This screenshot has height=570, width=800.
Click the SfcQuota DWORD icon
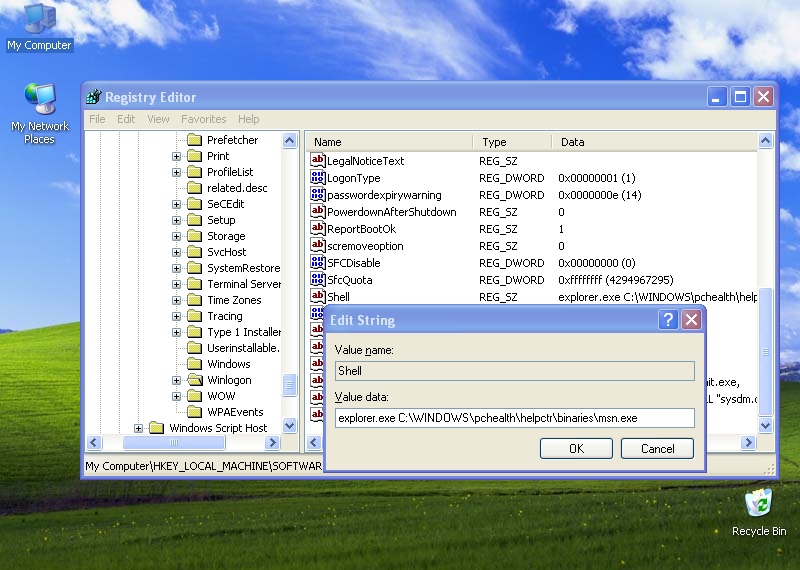click(x=317, y=279)
